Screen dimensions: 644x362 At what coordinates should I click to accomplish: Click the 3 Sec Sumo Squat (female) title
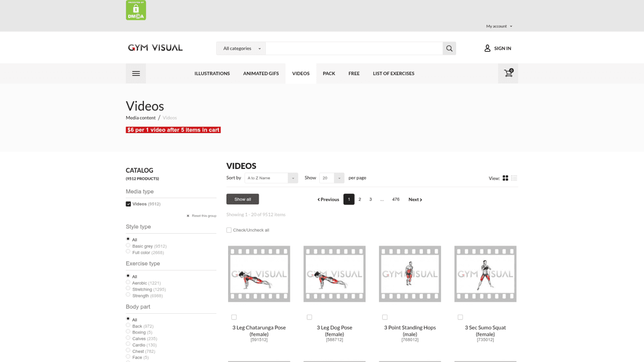(485, 331)
